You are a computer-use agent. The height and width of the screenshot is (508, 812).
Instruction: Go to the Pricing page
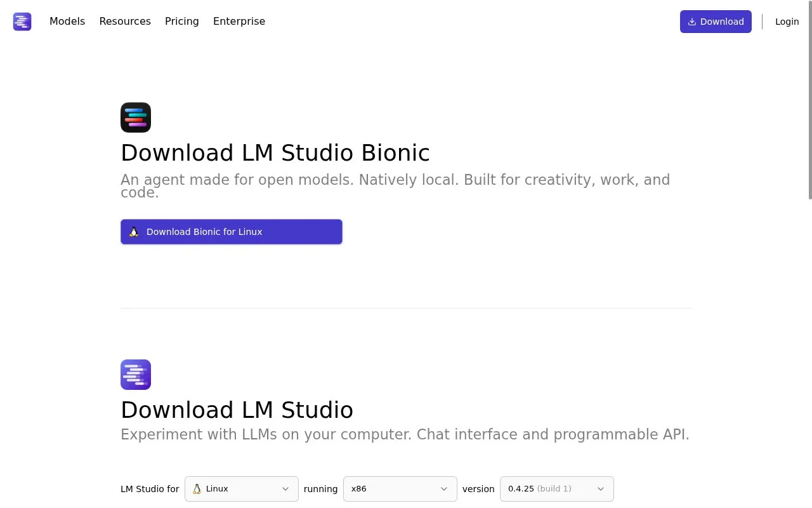pos(182,22)
